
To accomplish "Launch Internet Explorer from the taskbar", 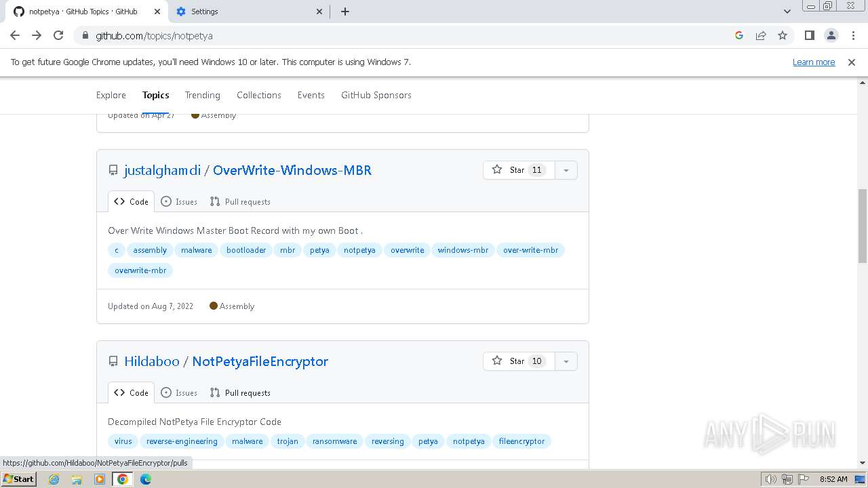I will [54, 479].
